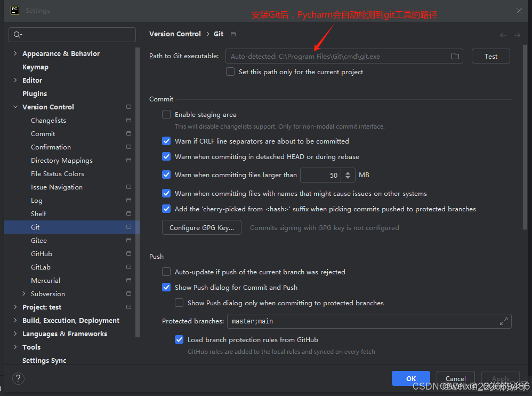
Task: Confirm settings with OK button
Action: coord(411,378)
